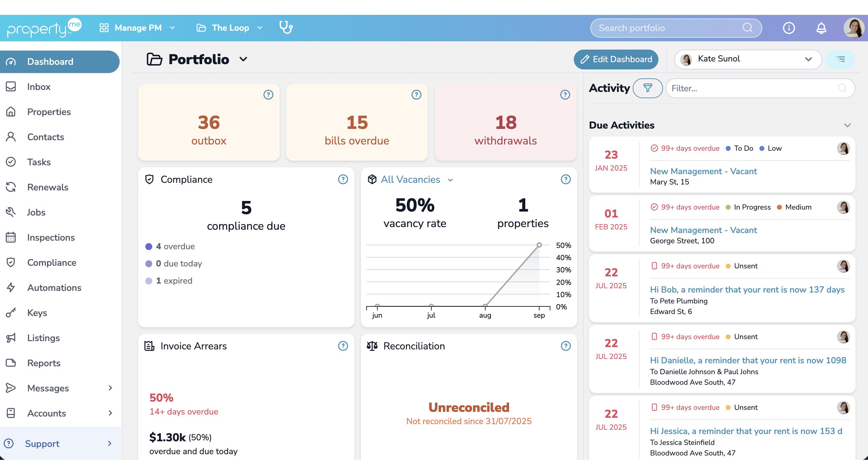Expand the Support menu
The height and width of the screenshot is (475, 868).
pyautogui.click(x=60, y=443)
